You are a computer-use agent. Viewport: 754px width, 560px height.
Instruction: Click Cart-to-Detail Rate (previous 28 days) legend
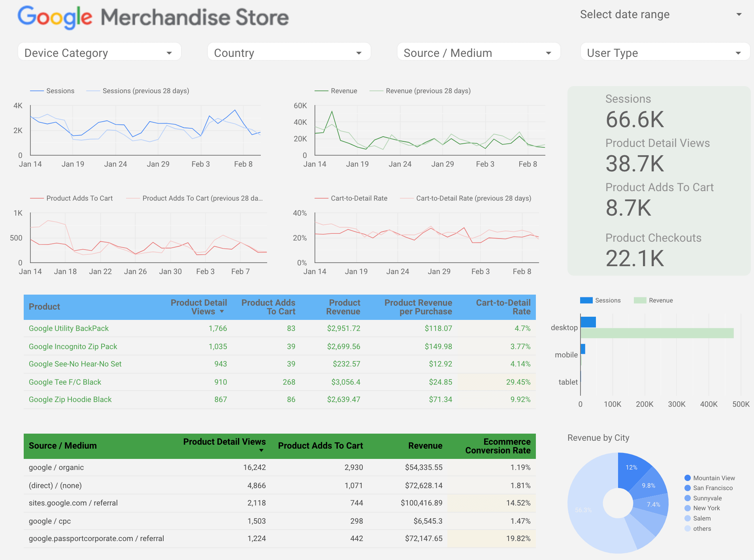[466, 198]
